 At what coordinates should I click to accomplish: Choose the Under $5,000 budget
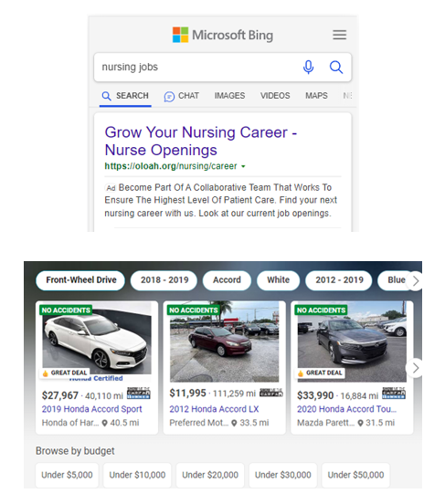(67, 475)
